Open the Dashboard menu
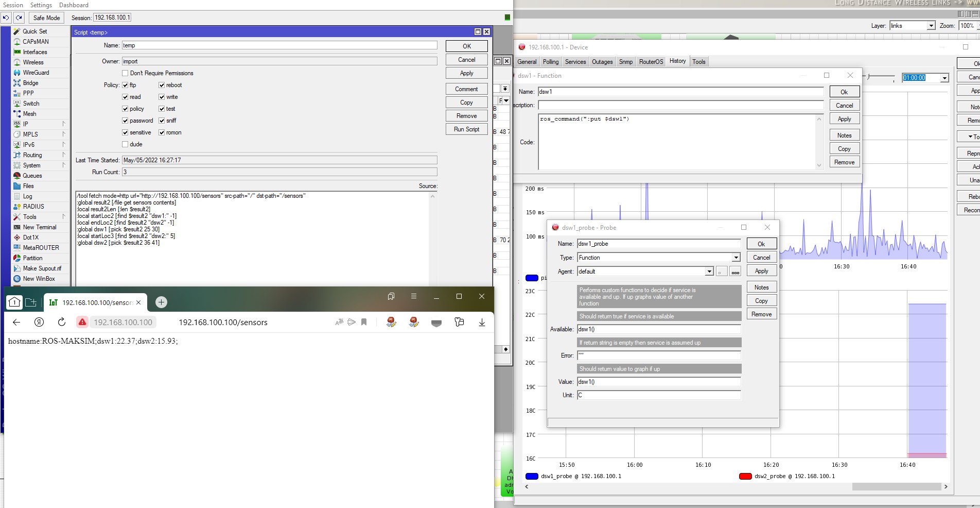 pyautogui.click(x=74, y=5)
